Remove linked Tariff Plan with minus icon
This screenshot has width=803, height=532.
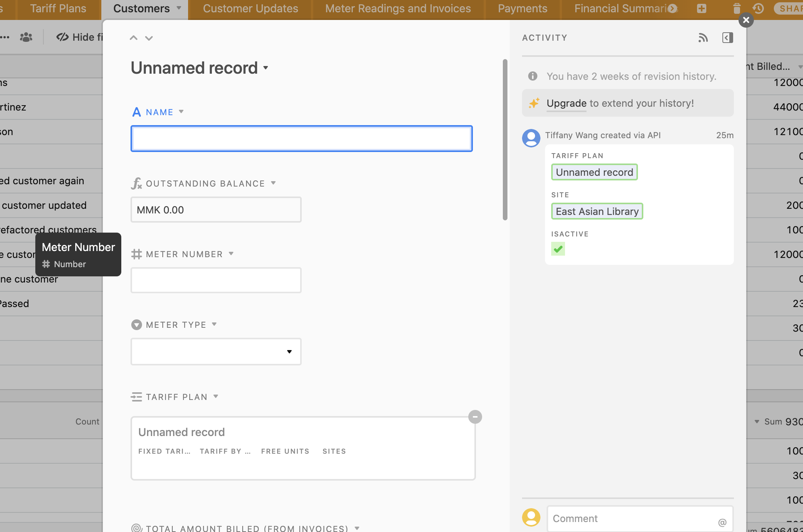point(475,417)
